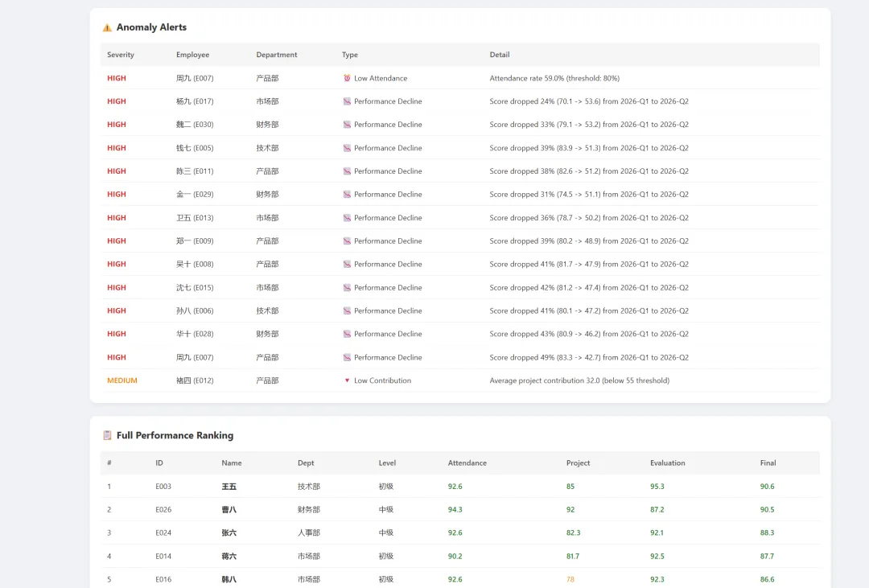
Task: Click the Detail column header in alerts table
Action: 500,55
